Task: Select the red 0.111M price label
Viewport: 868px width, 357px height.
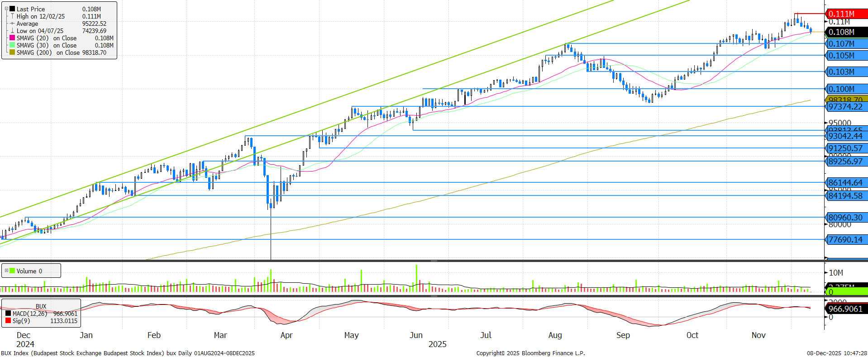Action: pos(845,14)
